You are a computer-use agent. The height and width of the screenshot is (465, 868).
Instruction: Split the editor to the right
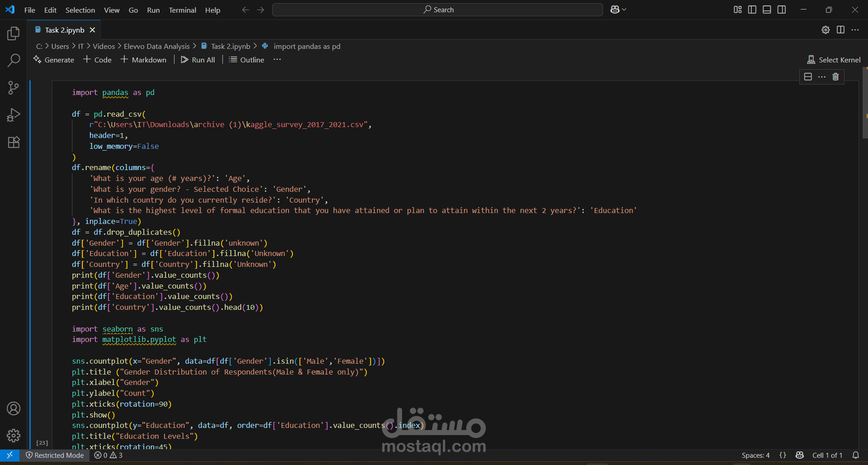tap(840, 30)
